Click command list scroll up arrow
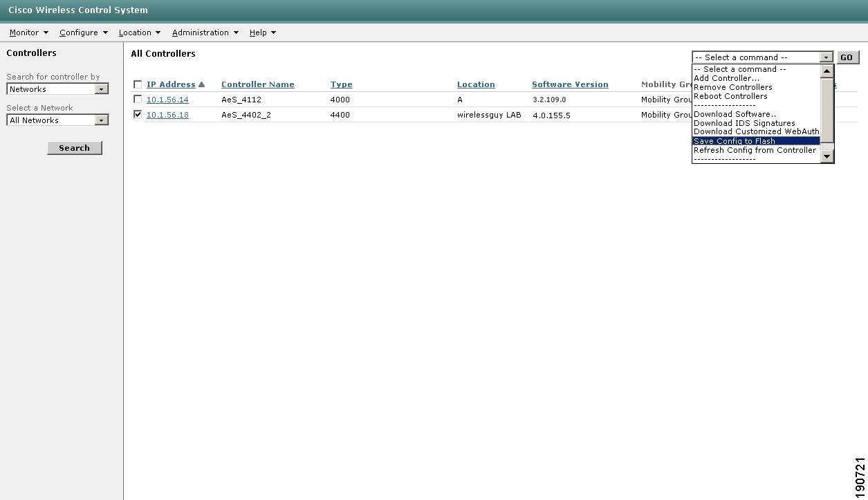Screen dimensions: 868x500 click(827, 71)
